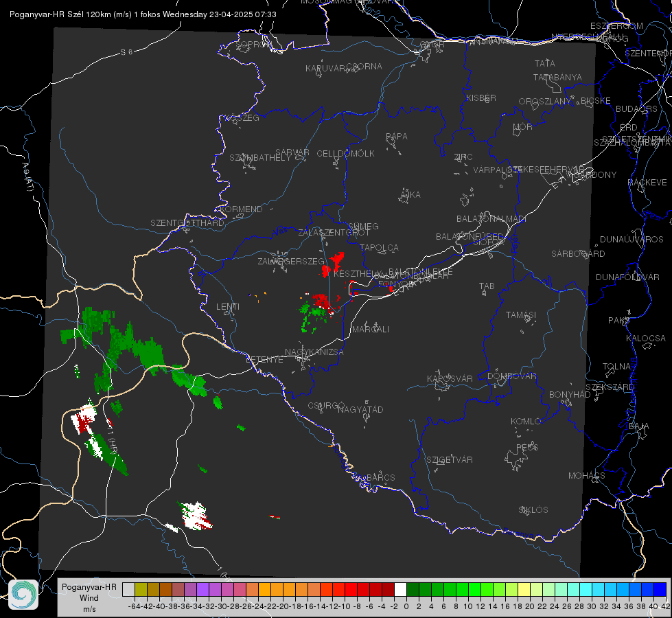
Task: Click the 'Poganyvar-HR Wind m/s' legend title
Action: pyautogui.click(x=89, y=597)
